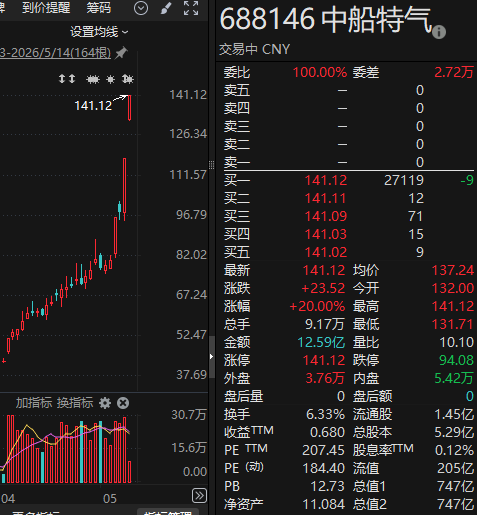This screenshot has height=515, width=477.
Task: Click 总值1 value 747亿
Action: point(455,486)
